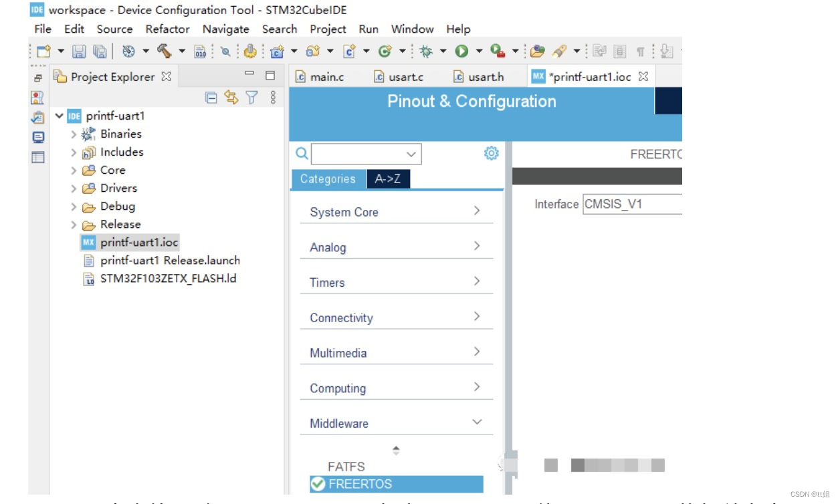Start debugging with the bug icon

pyautogui.click(x=426, y=51)
